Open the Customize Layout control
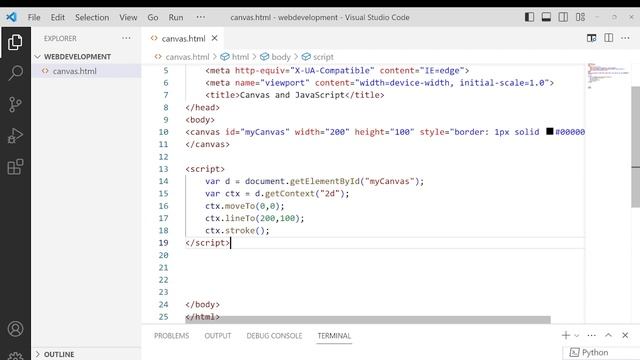This screenshot has width=640, height=360. point(580,17)
